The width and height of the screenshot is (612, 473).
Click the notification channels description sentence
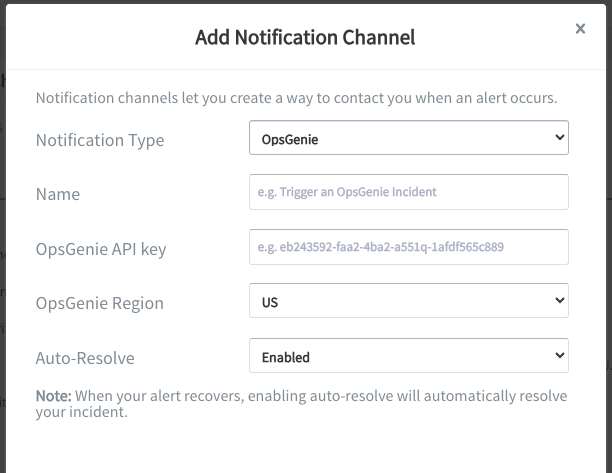[x=296, y=98]
